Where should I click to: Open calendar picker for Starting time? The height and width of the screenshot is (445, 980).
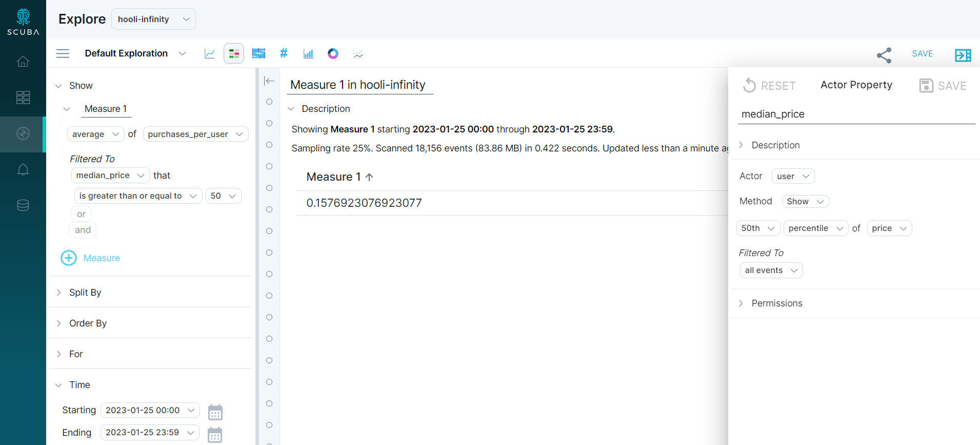click(215, 412)
